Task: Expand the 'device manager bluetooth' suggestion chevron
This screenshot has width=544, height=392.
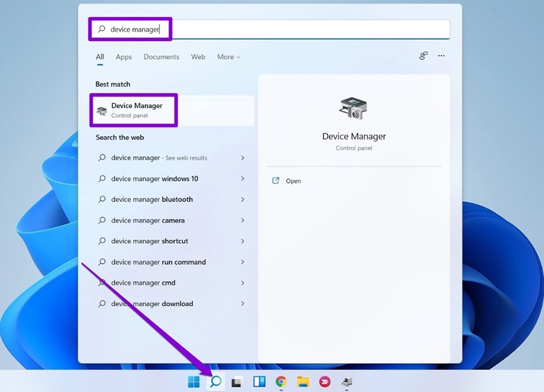Action: point(243,199)
